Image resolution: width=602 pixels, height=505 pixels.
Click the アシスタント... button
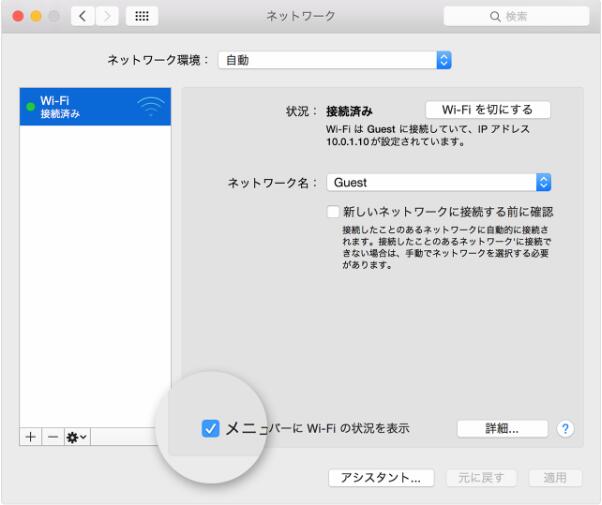(x=381, y=478)
